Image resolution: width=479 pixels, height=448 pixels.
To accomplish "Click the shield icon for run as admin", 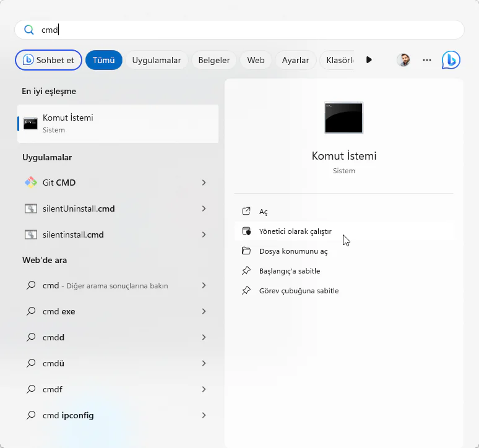I will pos(246,231).
